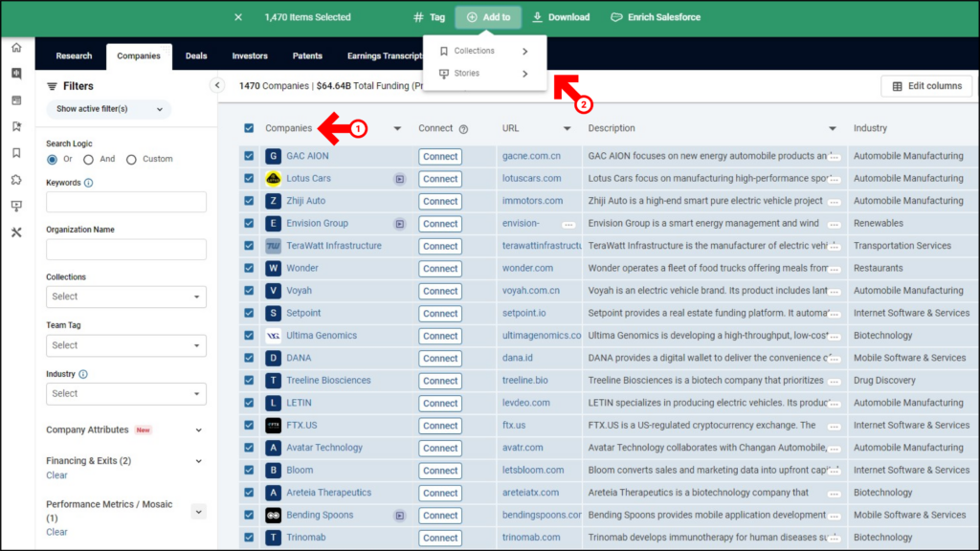Open the Companies column sort arrow

(397, 129)
